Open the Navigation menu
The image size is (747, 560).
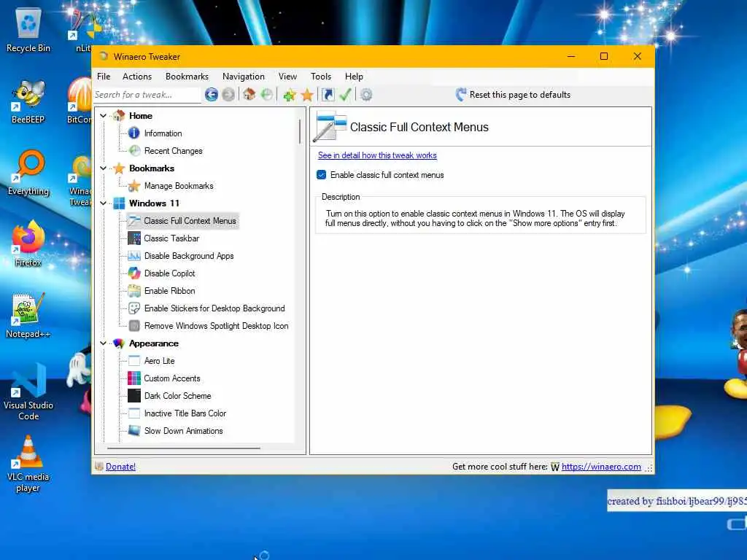click(244, 77)
